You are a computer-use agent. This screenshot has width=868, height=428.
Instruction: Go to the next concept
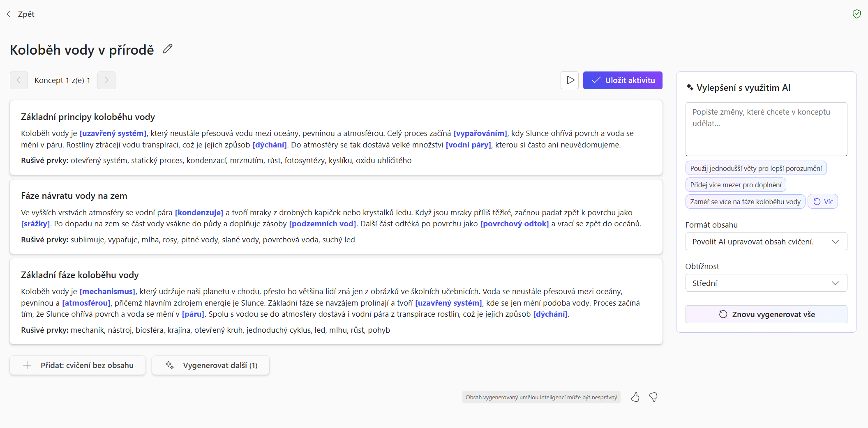coord(106,80)
